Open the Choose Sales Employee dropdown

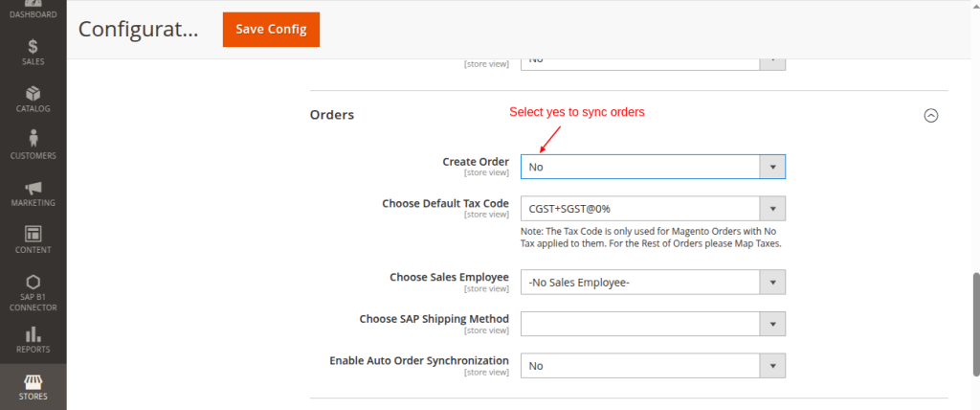[x=653, y=282]
